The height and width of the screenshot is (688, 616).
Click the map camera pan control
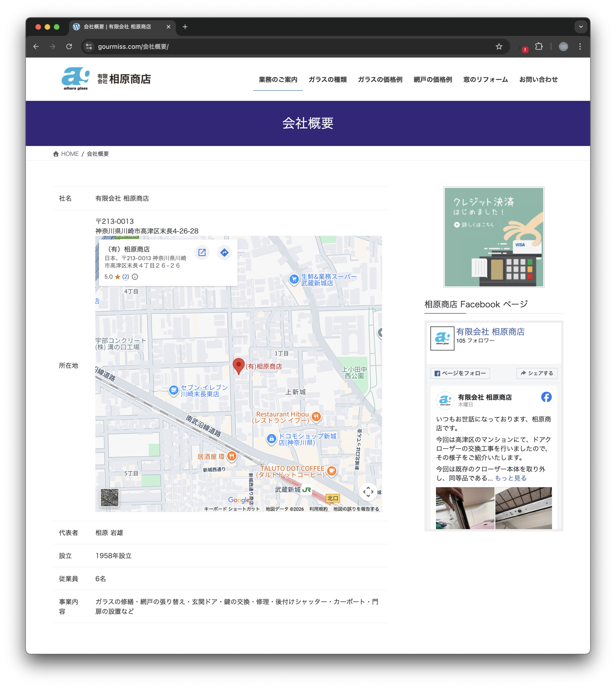click(368, 492)
